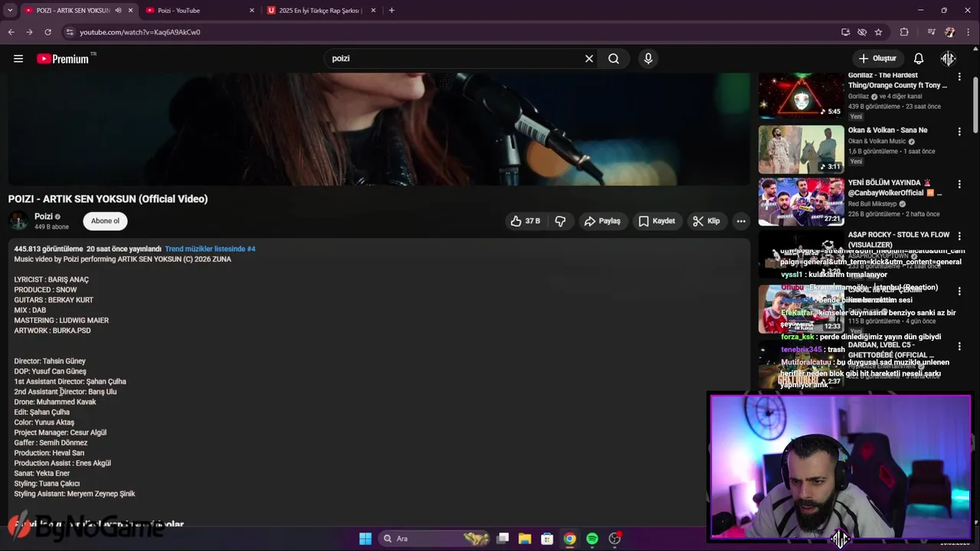Click the magnifier search button
Screen dimensions: 980x551
click(x=613, y=58)
